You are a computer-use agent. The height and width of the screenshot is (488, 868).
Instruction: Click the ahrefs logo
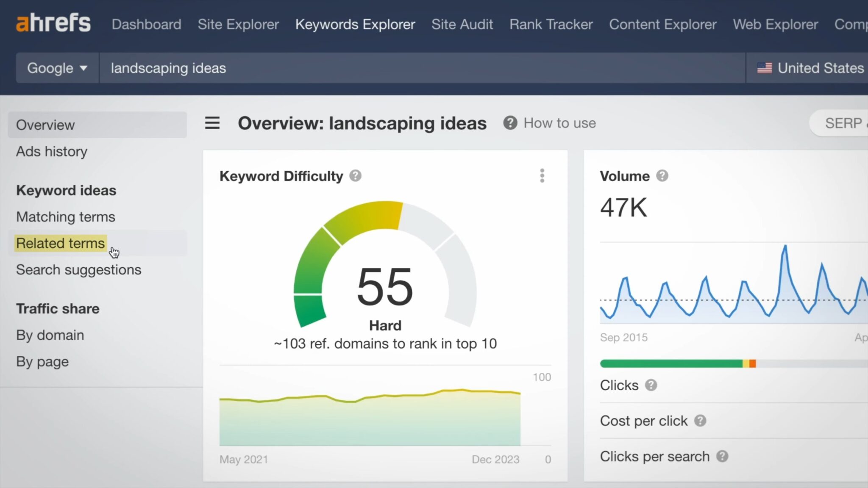(x=53, y=23)
